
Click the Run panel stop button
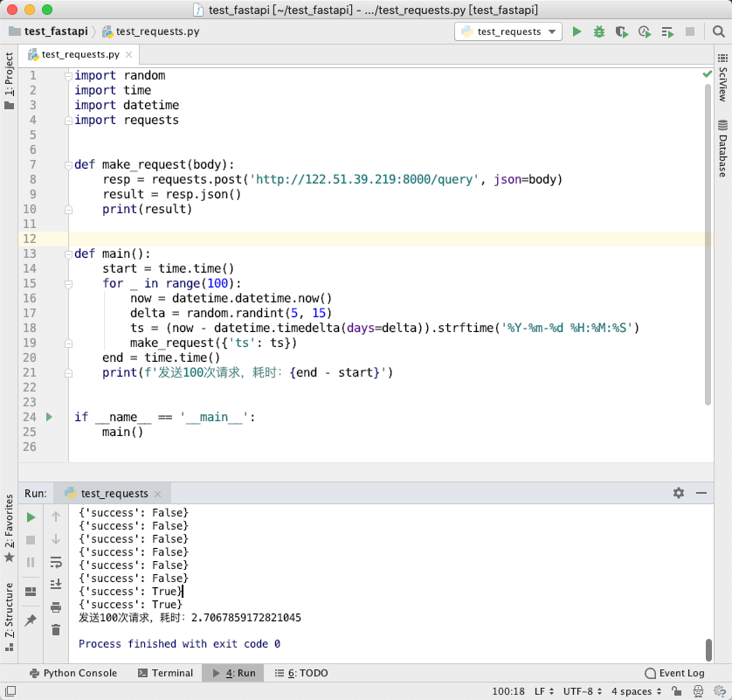(x=31, y=540)
